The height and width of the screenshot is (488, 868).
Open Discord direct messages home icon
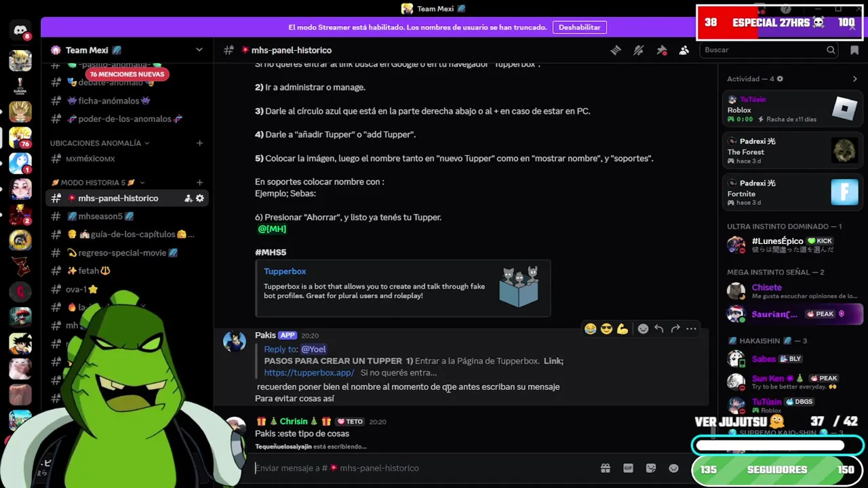coord(20,30)
